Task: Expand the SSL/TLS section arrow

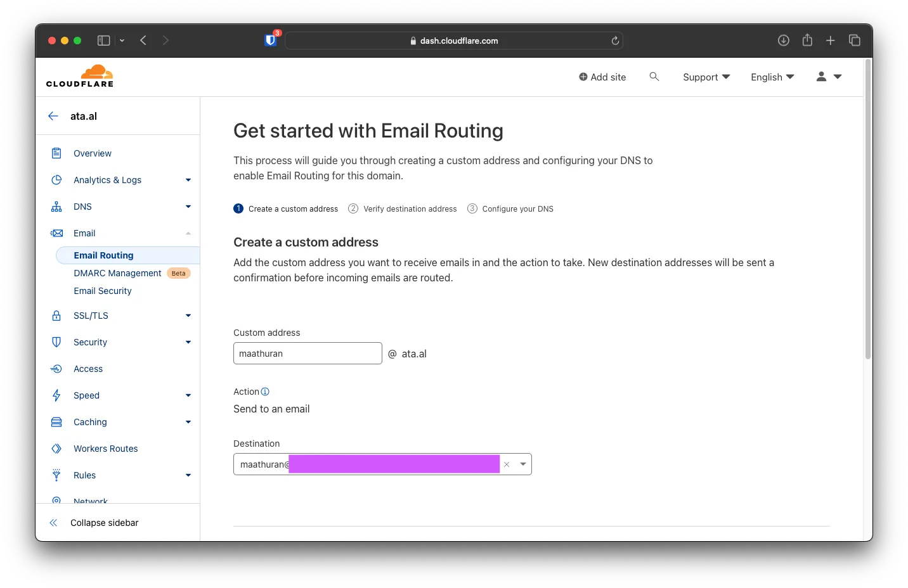Action: [188, 316]
